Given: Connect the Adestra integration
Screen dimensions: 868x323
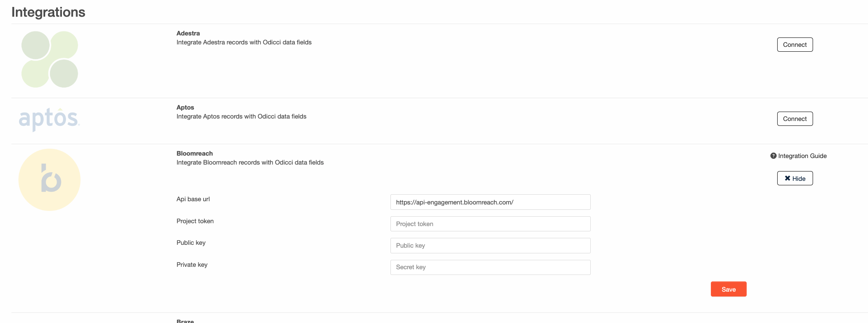Looking at the screenshot, I should point(794,45).
